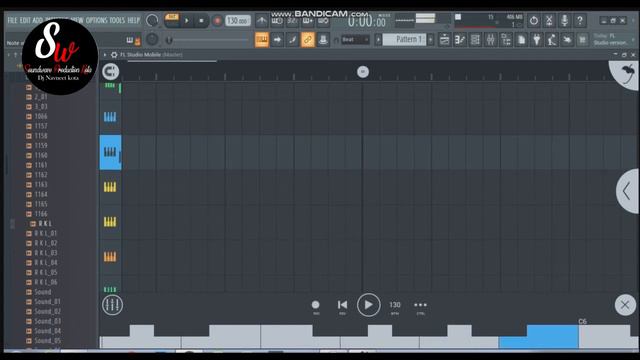
Task: Open the HELP menu
Action: (x=133, y=20)
